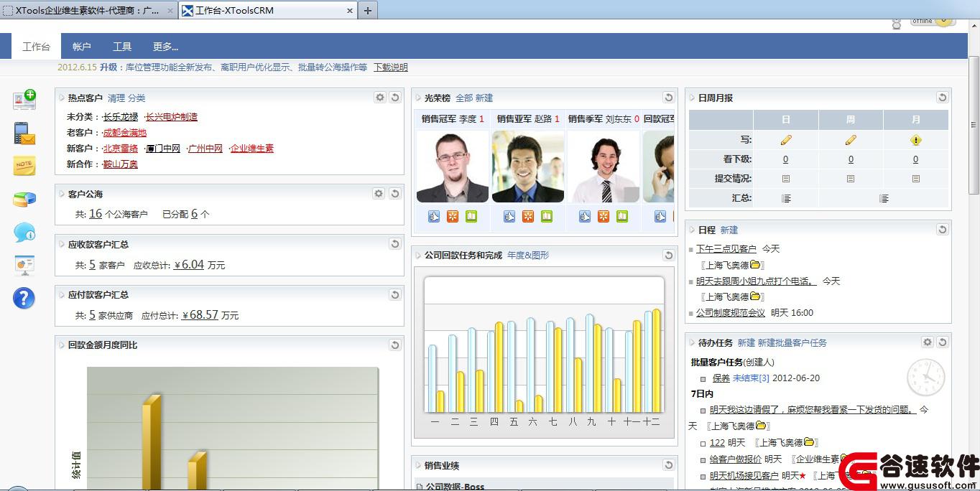980x491 pixels.
Task: Click the orange icon under 赵路's photo
Action: [528, 216]
